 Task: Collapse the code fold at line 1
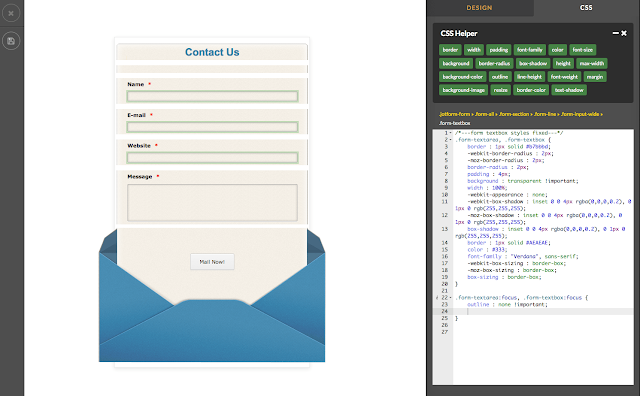point(450,133)
